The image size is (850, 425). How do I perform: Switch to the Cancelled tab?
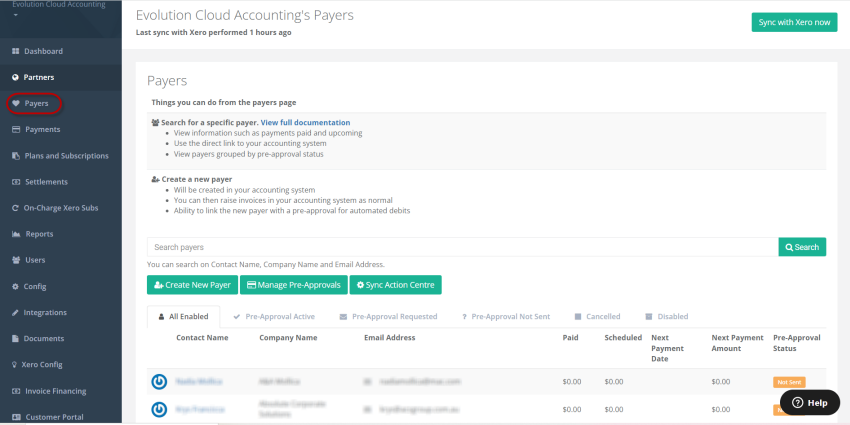pyautogui.click(x=597, y=317)
